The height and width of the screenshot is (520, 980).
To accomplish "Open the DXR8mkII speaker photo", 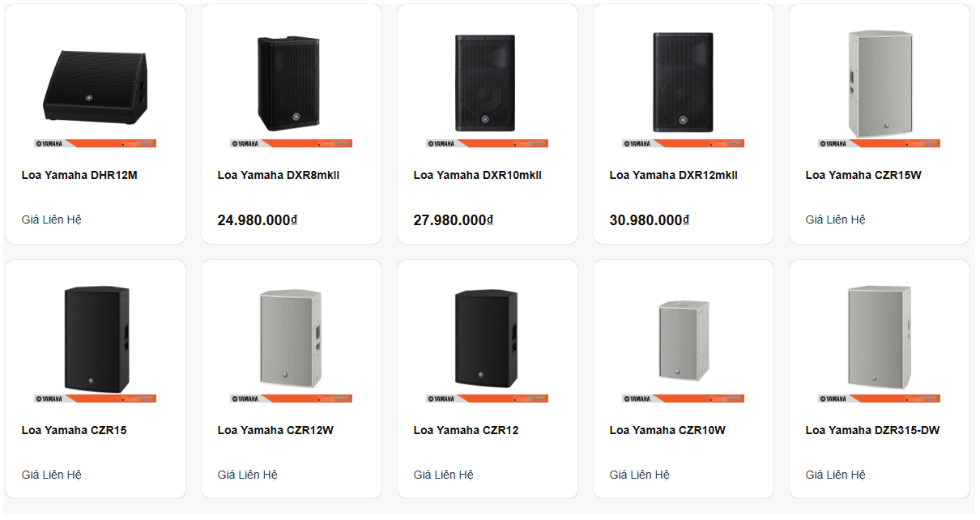I will [x=292, y=83].
